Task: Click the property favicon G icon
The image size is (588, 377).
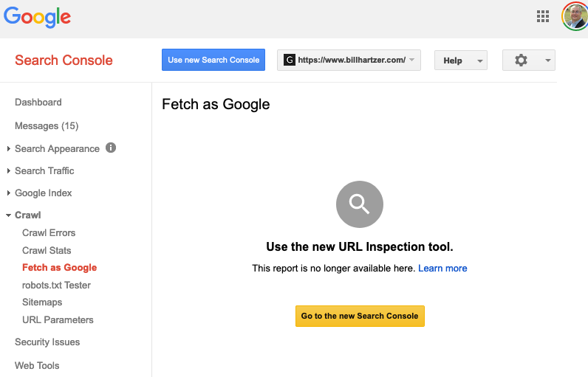Action: pos(289,60)
